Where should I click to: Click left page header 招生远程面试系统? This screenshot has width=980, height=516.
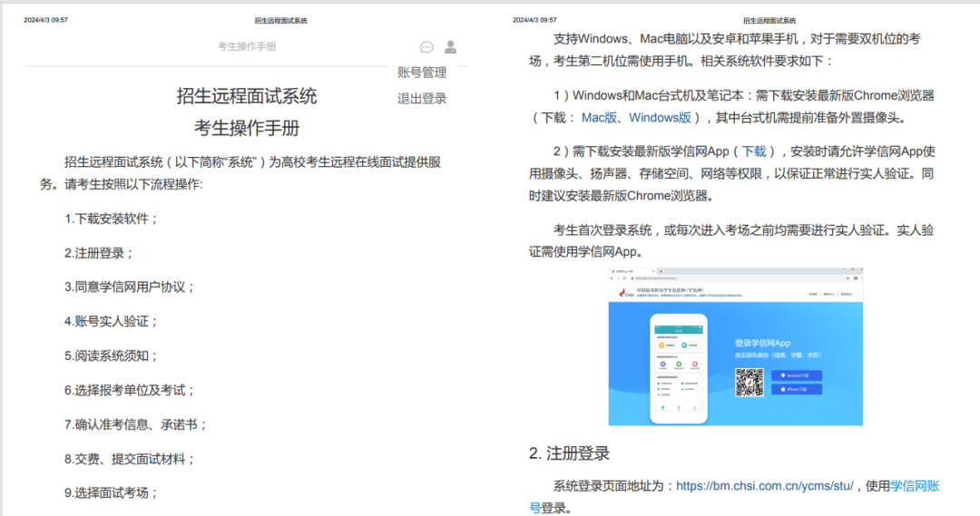pyautogui.click(x=280, y=21)
